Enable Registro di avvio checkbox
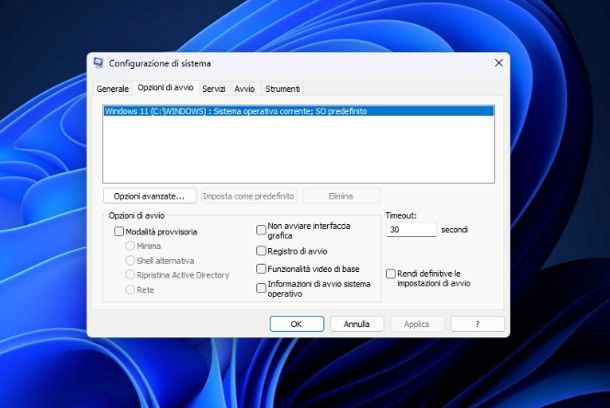The height and width of the screenshot is (408, 610). 261,251
